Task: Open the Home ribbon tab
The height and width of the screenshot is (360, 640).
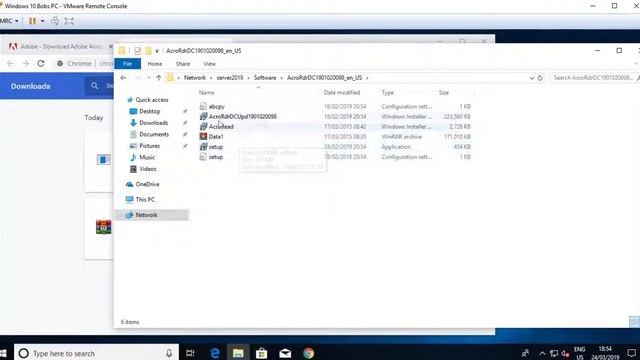Action: (x=155, y=64)
